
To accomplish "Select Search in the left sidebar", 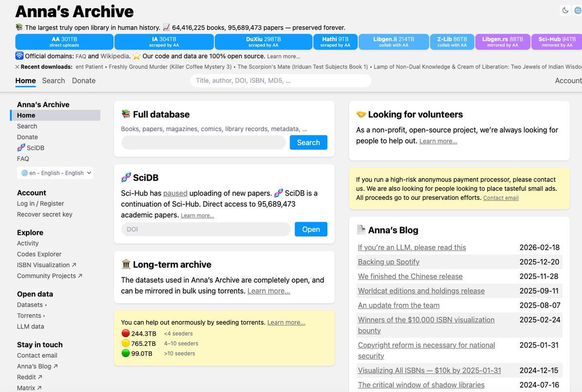I will coord(27,126).
